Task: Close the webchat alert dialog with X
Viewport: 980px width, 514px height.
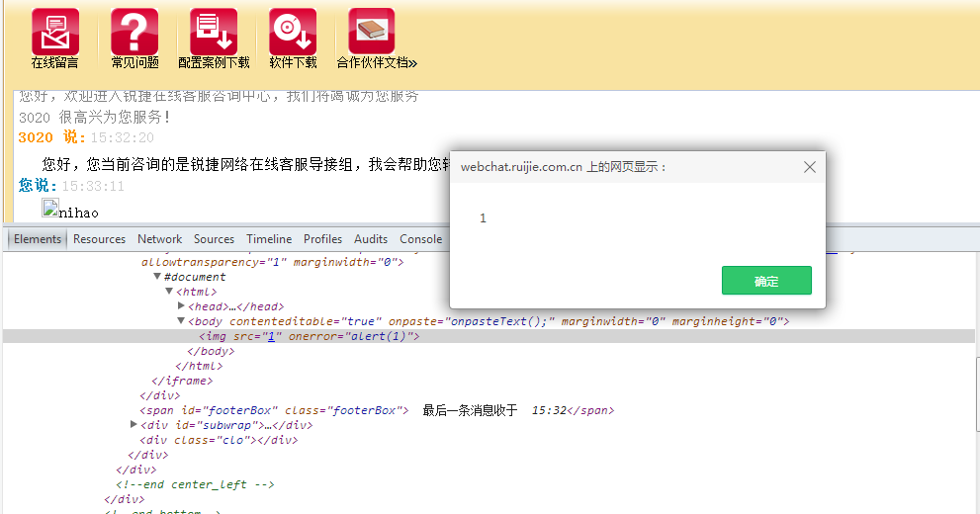Action: pyautogui.click(x=809, y=167)
